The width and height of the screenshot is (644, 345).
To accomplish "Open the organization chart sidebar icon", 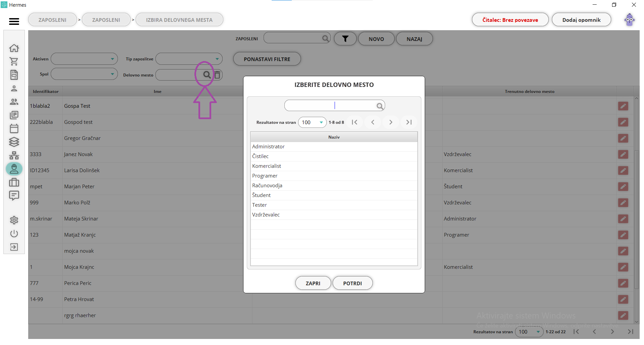I will click(14, 155).
